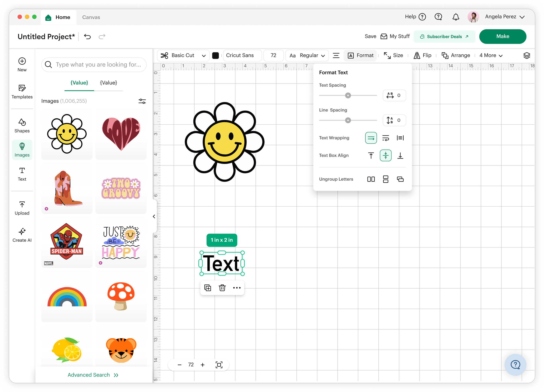This screenshot has height=392, width=544.
Task: Click the undo arrow next to the project title
Action: pos(87,37)
